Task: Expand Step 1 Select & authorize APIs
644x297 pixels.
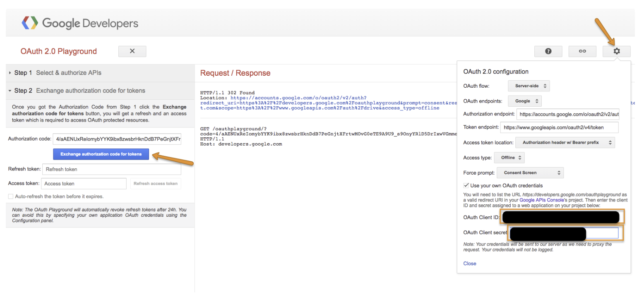Action: 58,73
